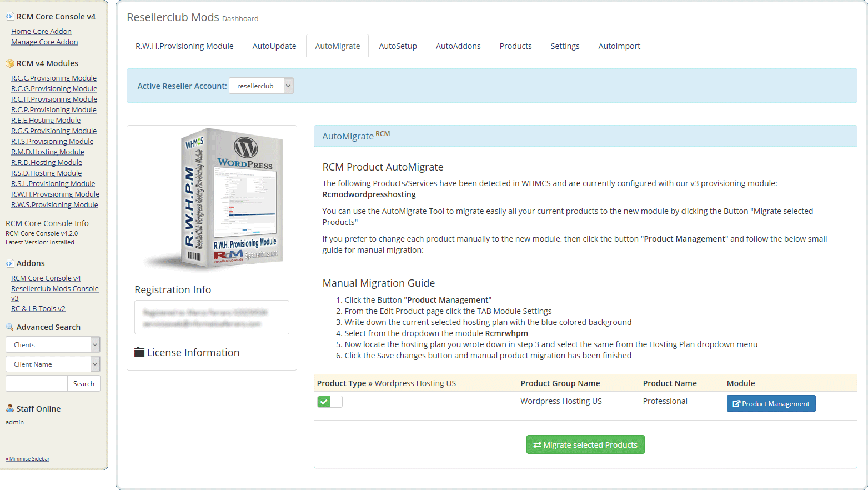Image resolution: width=868 pixels, height=490 pixels.
Task: Open R.I.S.Provisioning Module link
Action: (52, 142)
